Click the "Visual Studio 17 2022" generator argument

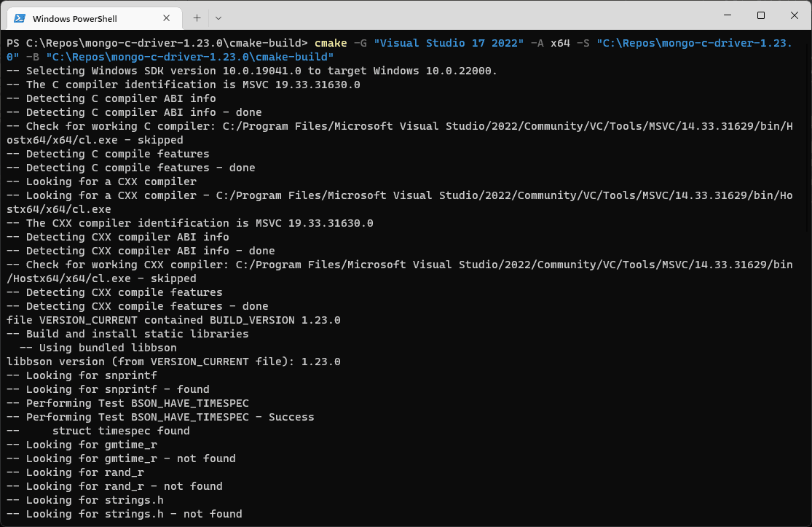point(449,43)
